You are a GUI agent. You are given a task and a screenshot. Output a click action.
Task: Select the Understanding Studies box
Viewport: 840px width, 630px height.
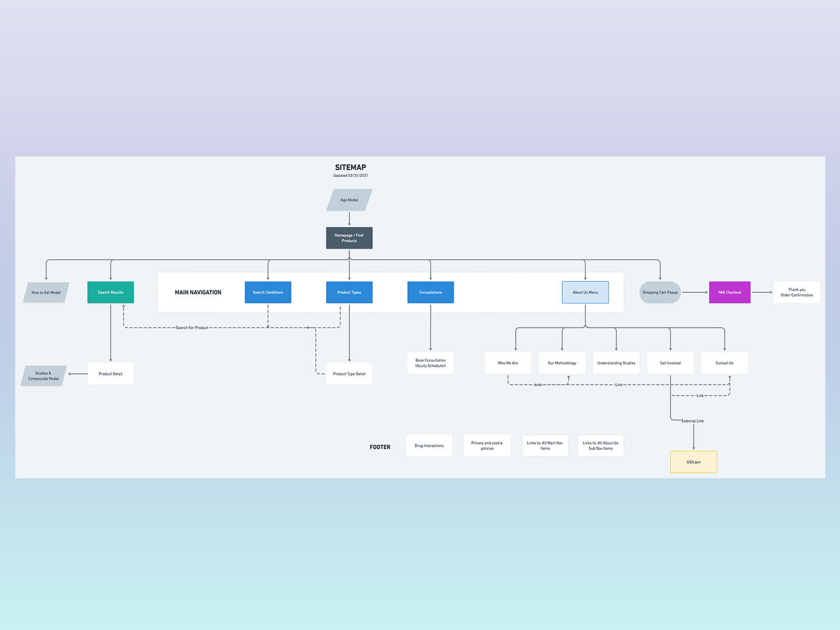616,363
